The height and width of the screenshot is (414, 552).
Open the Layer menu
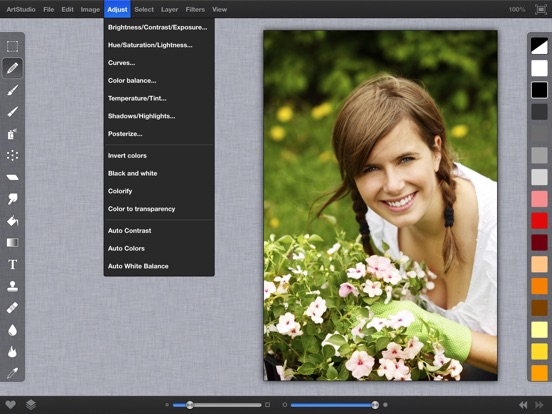click(169, 10)
